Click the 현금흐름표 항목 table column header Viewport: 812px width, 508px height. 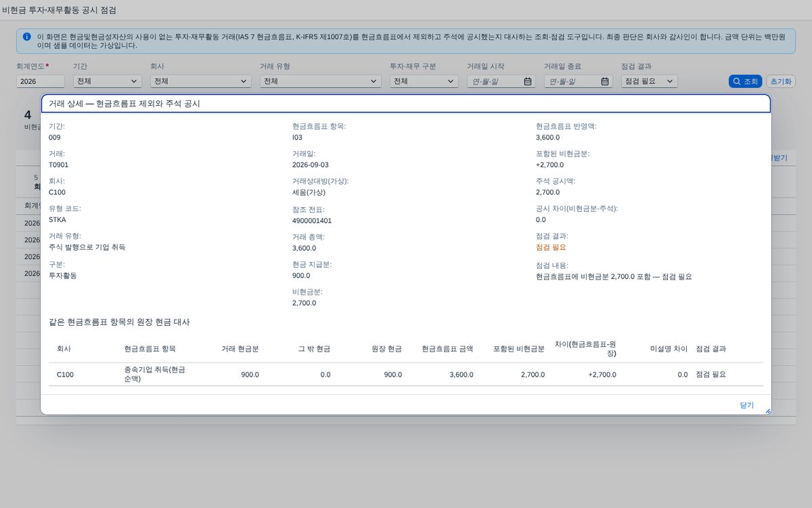[x=150, y=349]
